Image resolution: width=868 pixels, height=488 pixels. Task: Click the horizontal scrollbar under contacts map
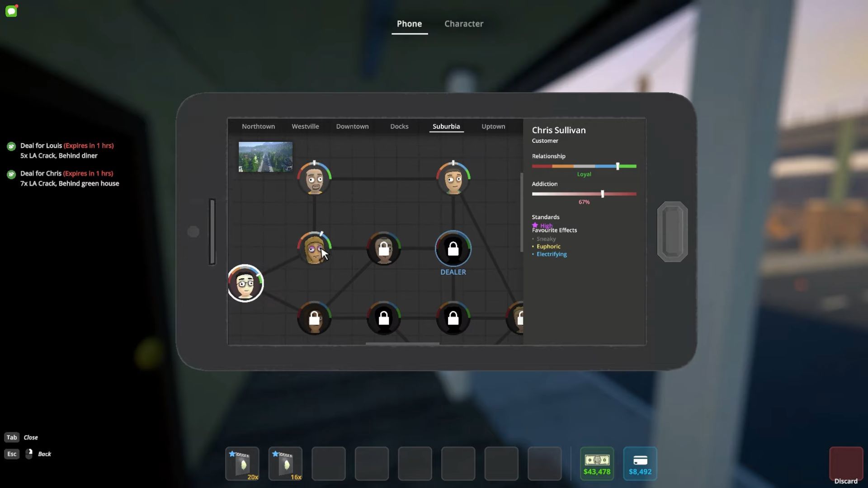[x=402, y=344]
